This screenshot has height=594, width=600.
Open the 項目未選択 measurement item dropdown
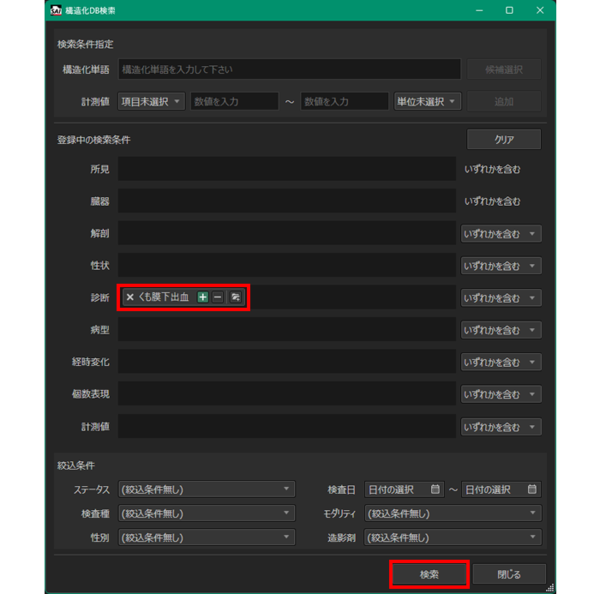coord(151,101)
